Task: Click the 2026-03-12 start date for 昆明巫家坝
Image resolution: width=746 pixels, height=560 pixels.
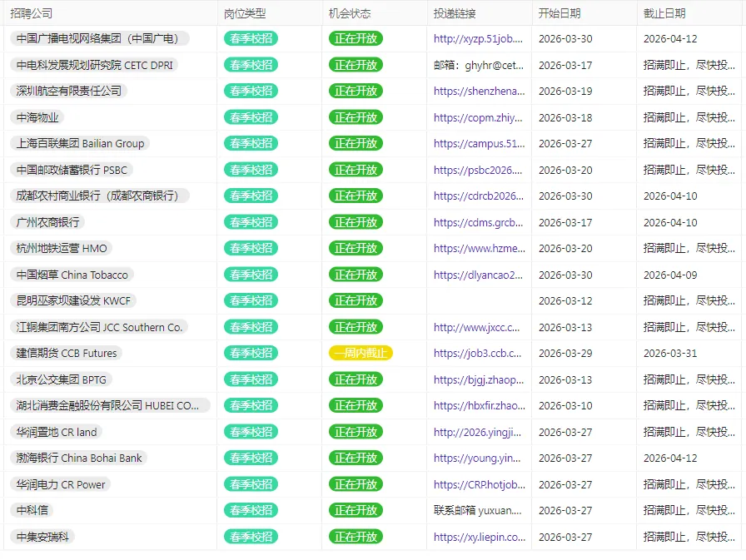Action: pos(565,300)
